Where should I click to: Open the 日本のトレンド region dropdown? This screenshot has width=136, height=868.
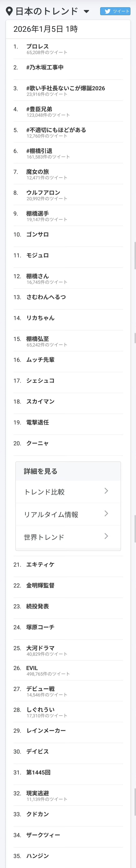pos(86,11)
